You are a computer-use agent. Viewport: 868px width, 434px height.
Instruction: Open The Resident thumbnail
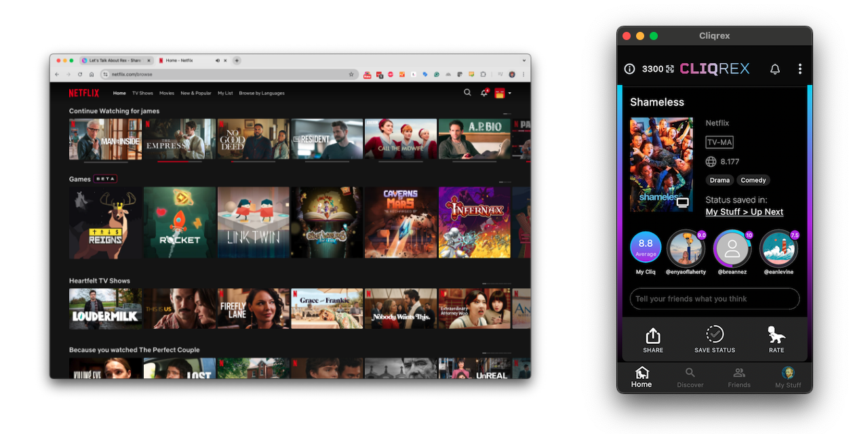pos(327,139)
